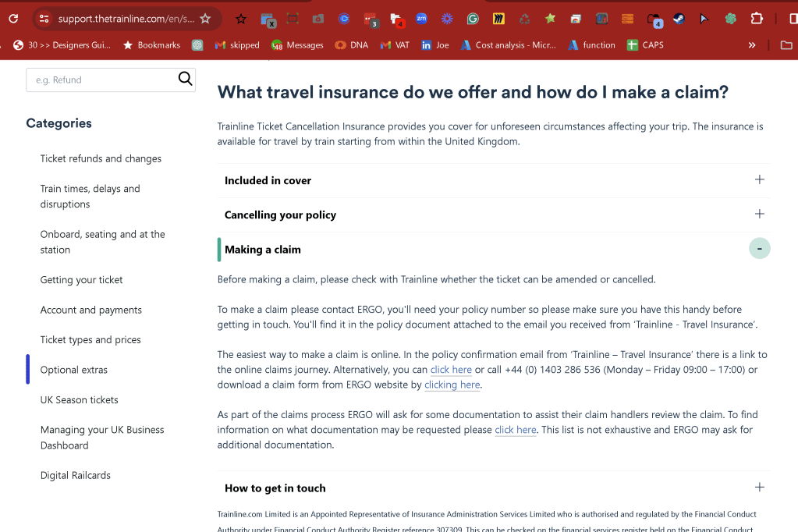Open the Messages bookmark
Viewport: 798px width, 532px height.
coord(297,45)
